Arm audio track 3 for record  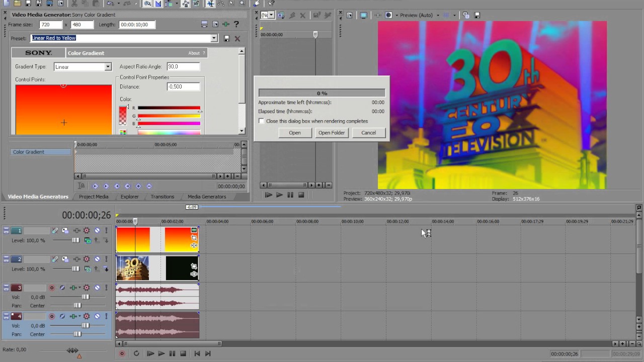pos(51,288)
